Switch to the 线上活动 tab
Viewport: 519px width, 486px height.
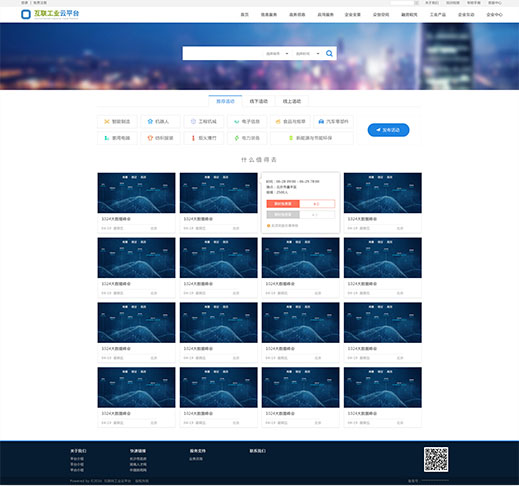(292, 101)
